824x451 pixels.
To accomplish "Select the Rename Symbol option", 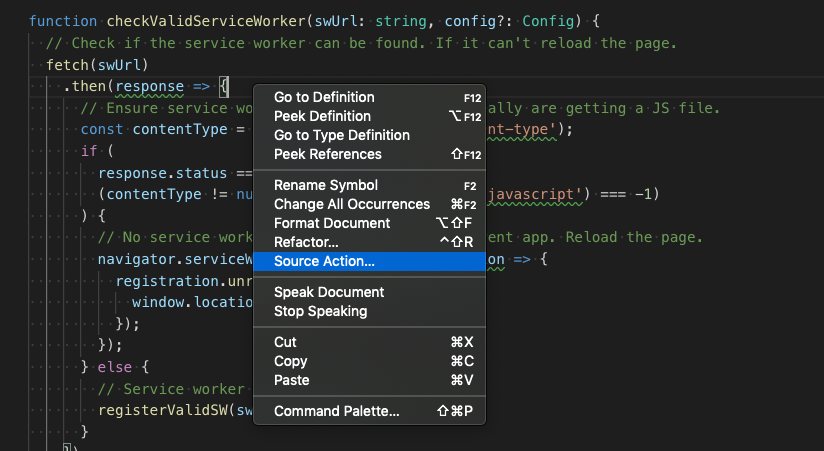I will pos(325,185).
